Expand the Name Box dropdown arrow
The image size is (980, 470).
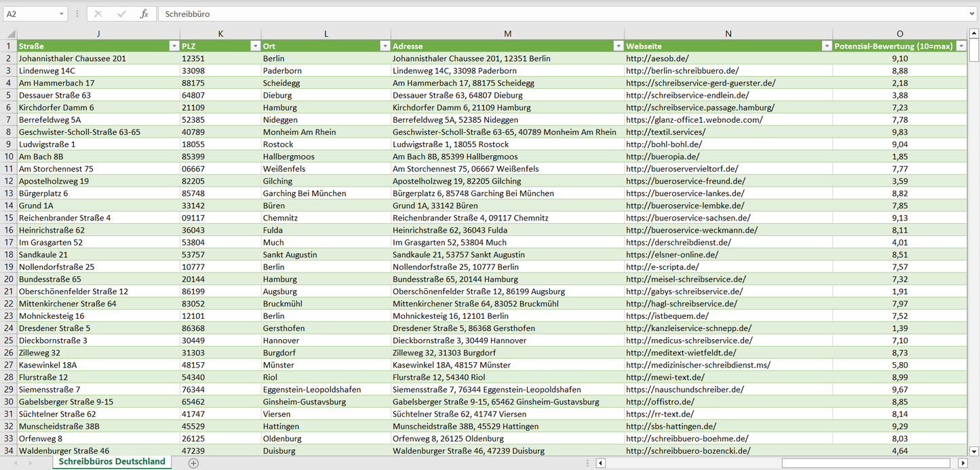(62, 14)
